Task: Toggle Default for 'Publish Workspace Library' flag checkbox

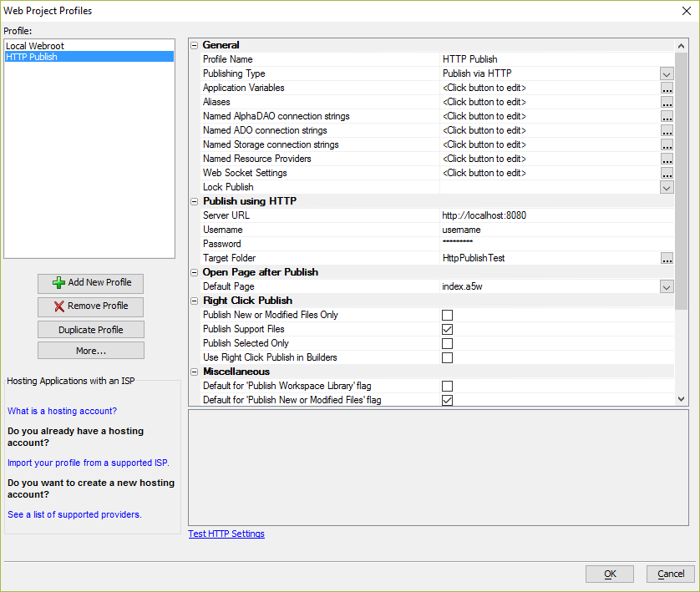Action: [447, 386]
